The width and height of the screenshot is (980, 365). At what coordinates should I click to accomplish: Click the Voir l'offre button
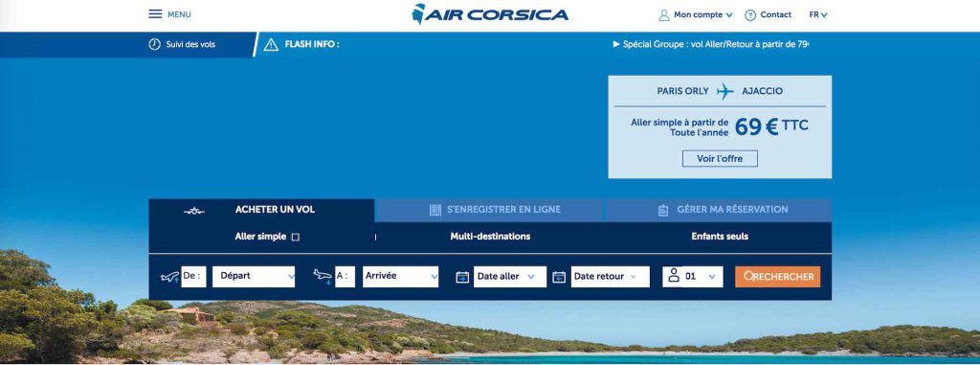click(720, 158)
